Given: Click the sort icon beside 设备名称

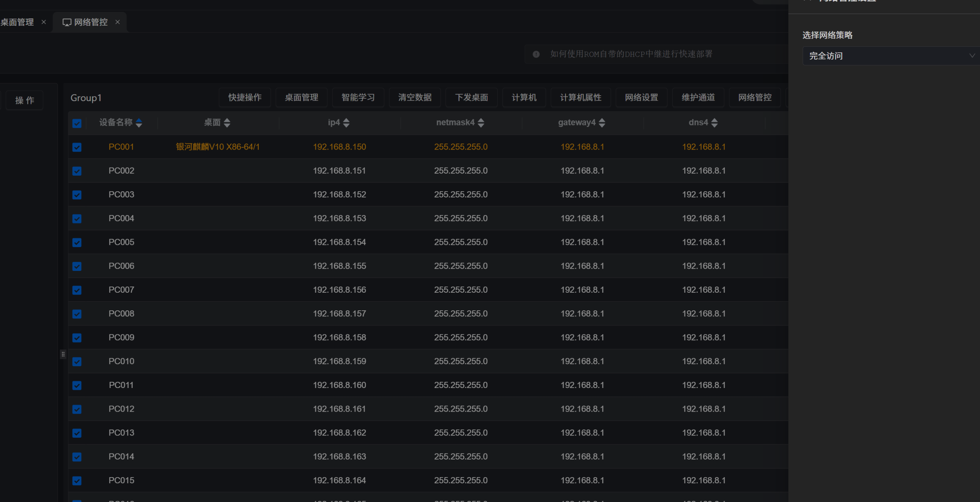Looking at the screenshot, I should pyautogui.click(x=139, y=123).
